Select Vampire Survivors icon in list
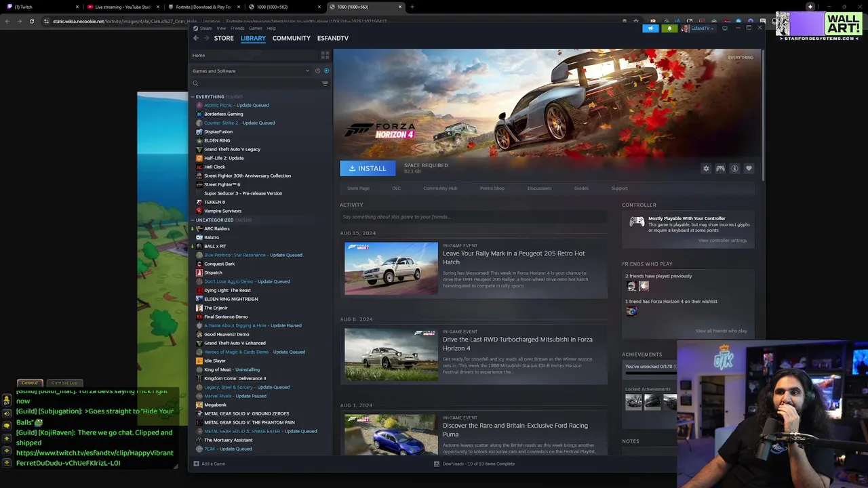This screenshot has width=868, height=488. (199, 211)
